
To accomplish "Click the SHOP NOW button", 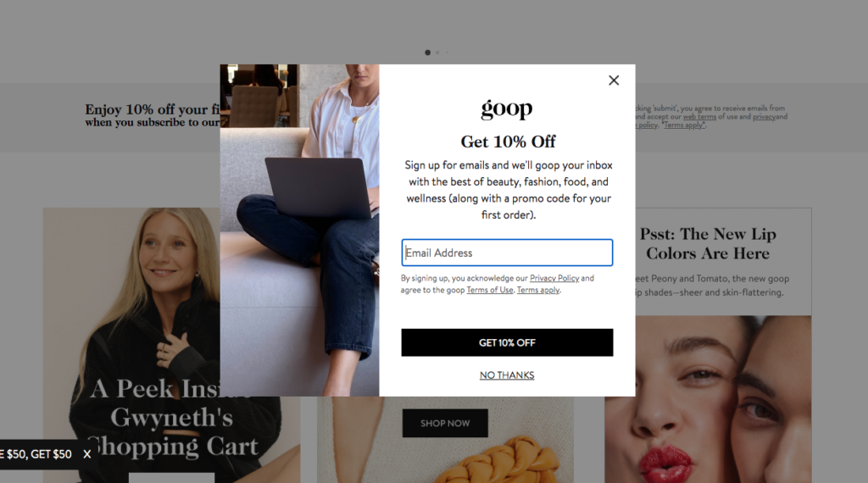I will [x=445, y=423].
